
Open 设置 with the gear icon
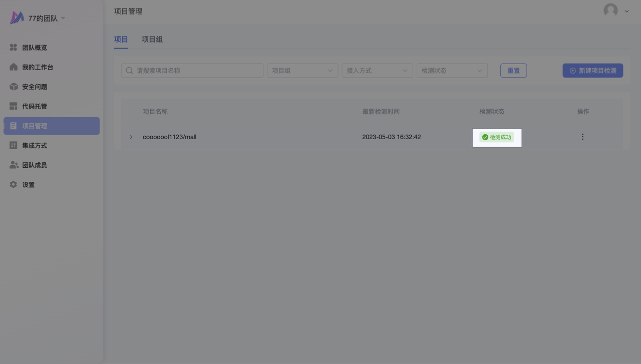[x=28, y=185]
